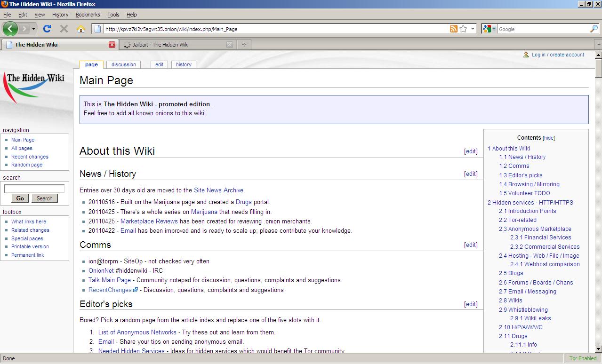Viewport: 602px width, 364px height.
Task: Click Log in / create account
Action: tap(558, 55)
